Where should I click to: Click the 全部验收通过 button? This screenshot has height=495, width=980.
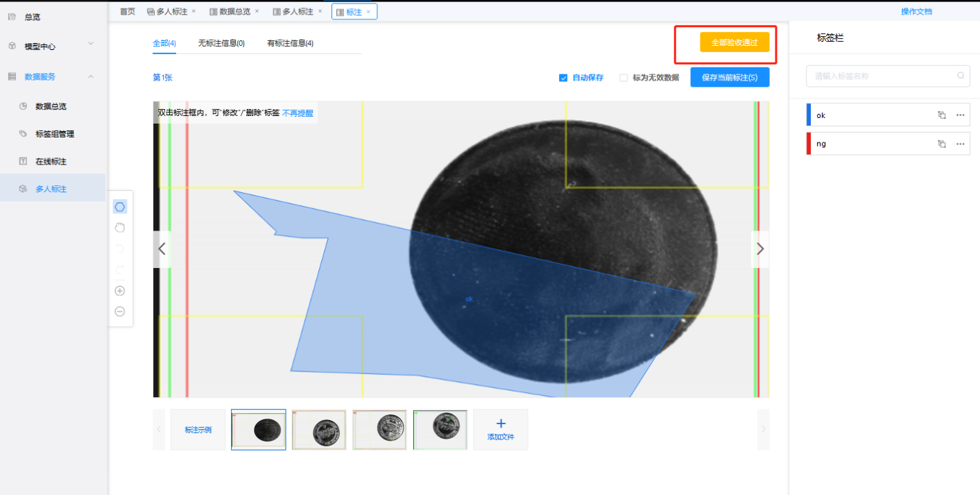[734, 42]
